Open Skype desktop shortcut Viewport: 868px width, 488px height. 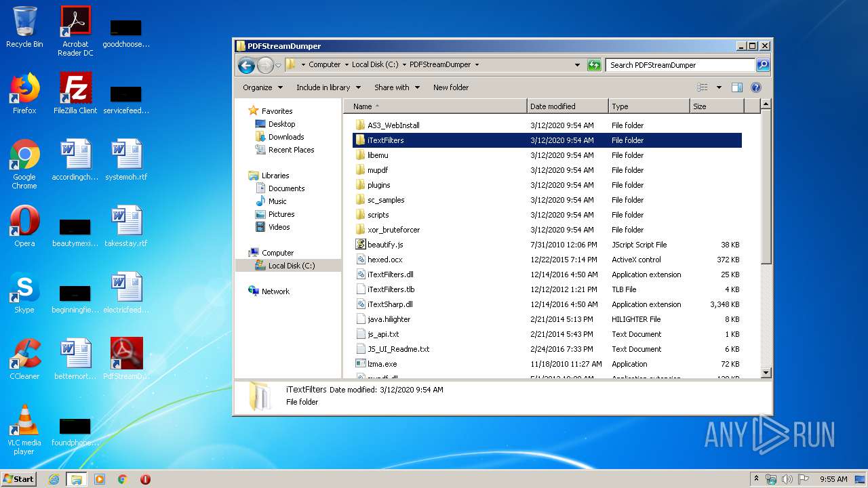[x=24, y=293]
